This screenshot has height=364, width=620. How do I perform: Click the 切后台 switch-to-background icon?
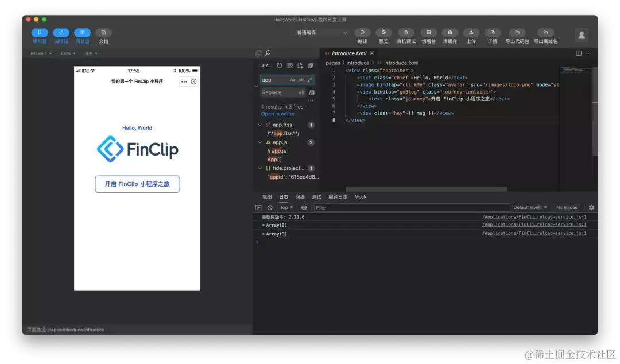point(429,33)
